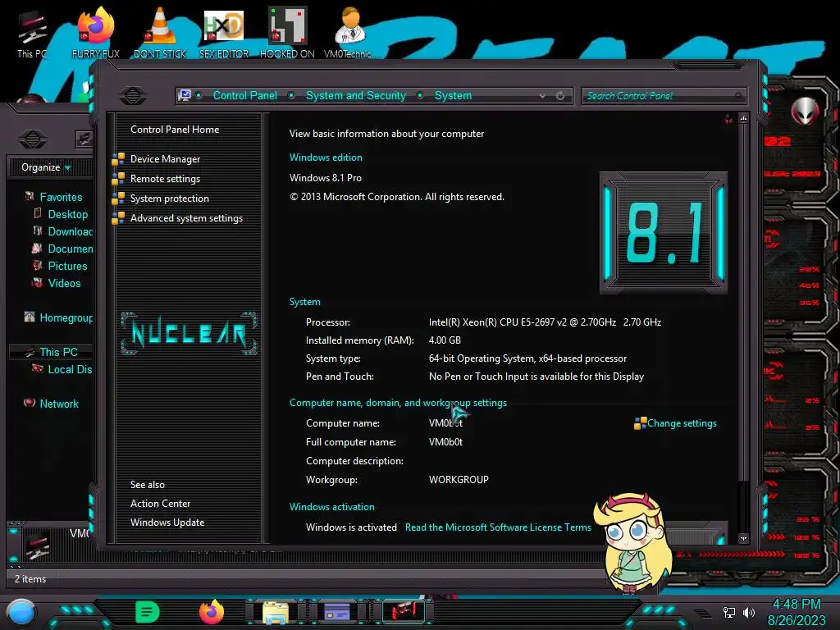Select System window taskbar button
840x630 pixels.
[403, 612]
